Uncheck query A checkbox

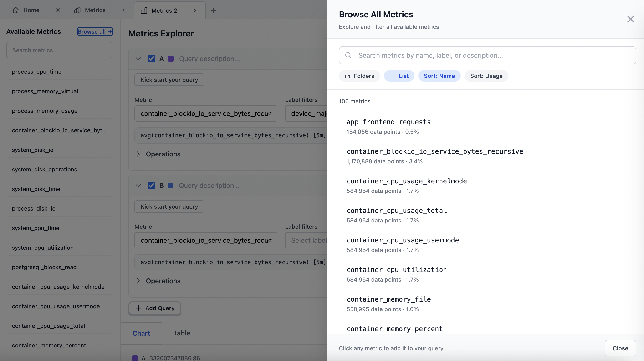[x=152, y=59]
